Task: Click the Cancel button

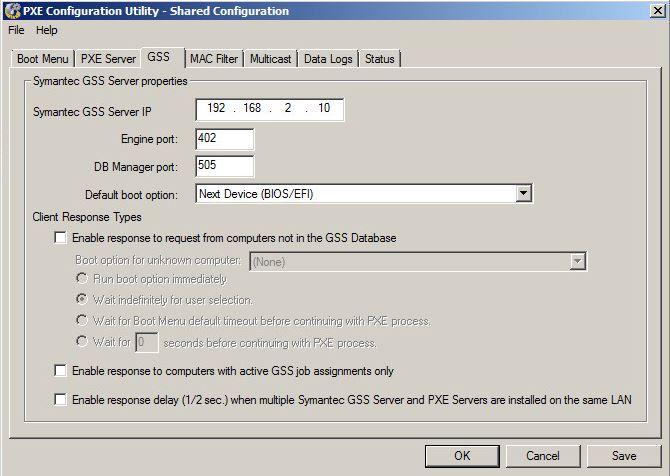Action: pos(543,456)
